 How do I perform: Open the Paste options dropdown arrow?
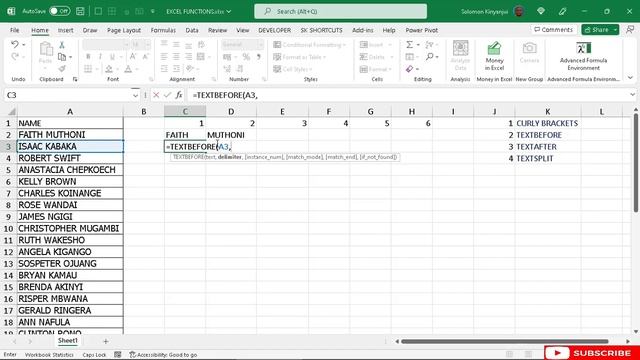pyautogui.click(x=45, y=68)
